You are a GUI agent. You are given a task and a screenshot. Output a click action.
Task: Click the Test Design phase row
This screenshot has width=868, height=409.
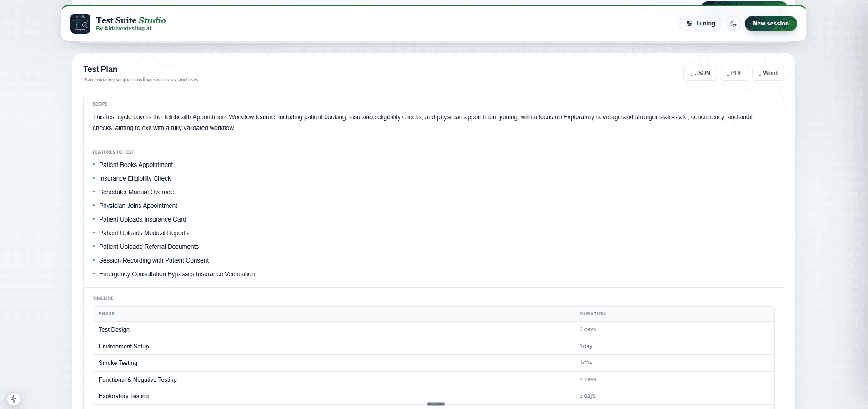[433, 329]
